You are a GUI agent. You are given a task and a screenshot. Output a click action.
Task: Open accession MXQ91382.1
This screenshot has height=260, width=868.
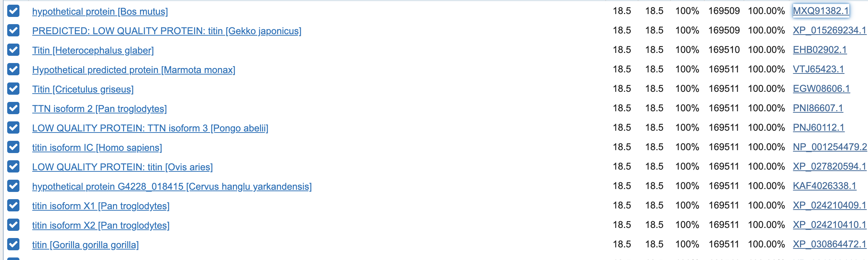(x=820, y=11)
